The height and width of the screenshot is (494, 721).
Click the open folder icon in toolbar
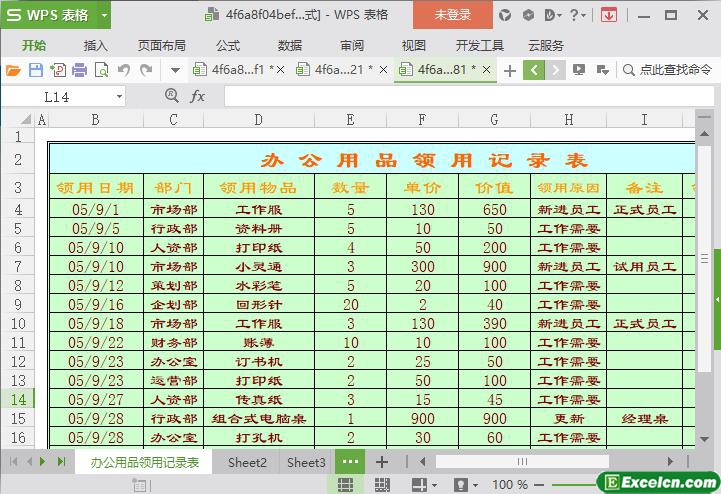coord(13,70)
